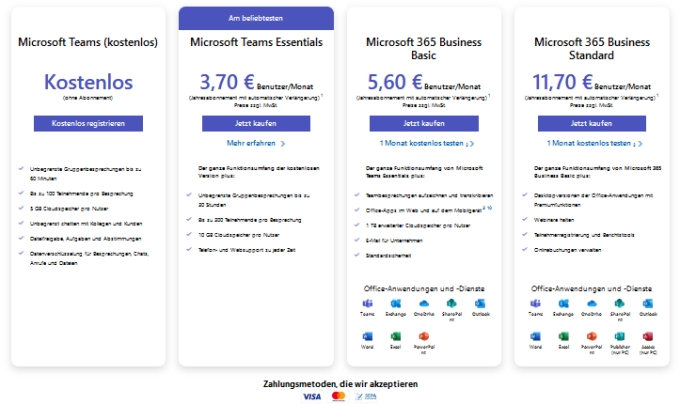Click OneDrive icon in Business Basic card
680x404 pixels.
pos(424,303)
